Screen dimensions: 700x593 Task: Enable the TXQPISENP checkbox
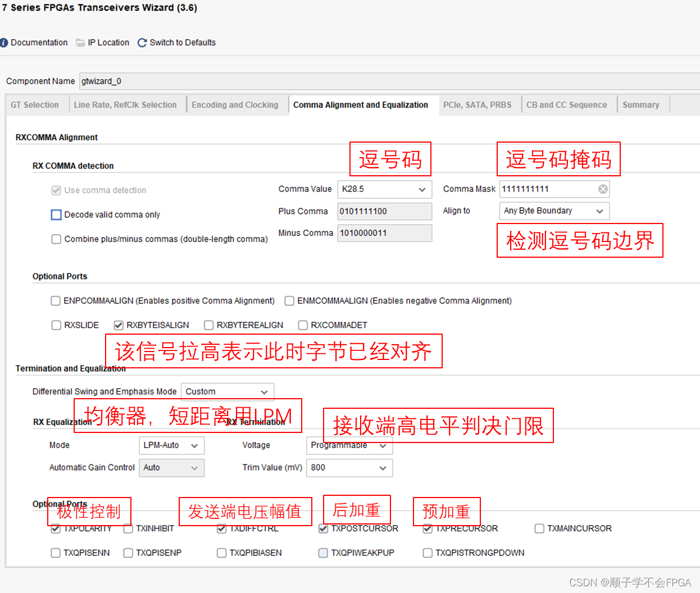click(x=128, y=553)
